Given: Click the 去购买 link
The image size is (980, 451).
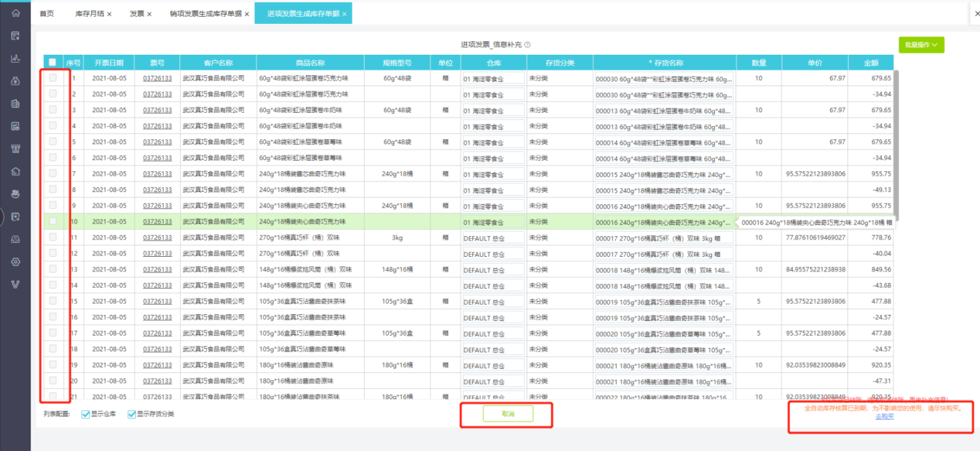Looking at the screenshot, I should click(885, 416).
